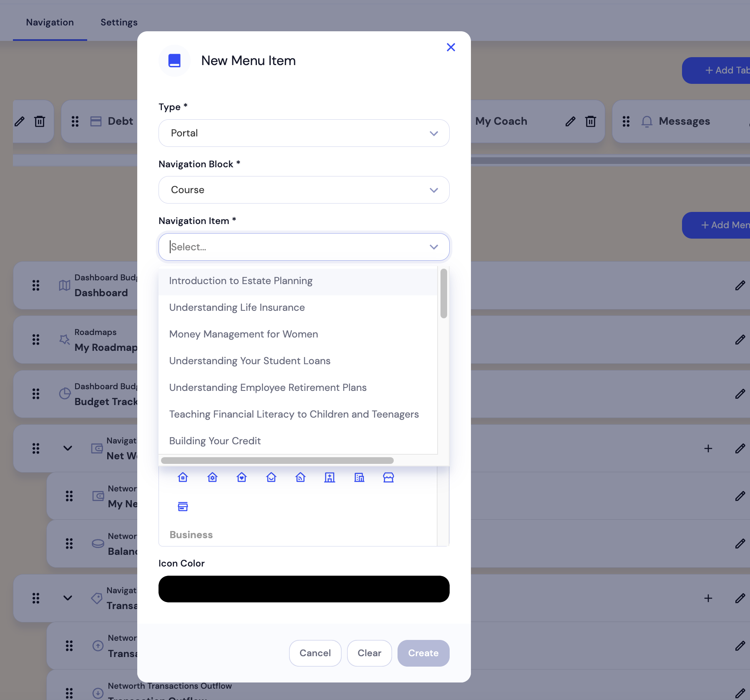Click the Clear button

(x=369, y=653)
